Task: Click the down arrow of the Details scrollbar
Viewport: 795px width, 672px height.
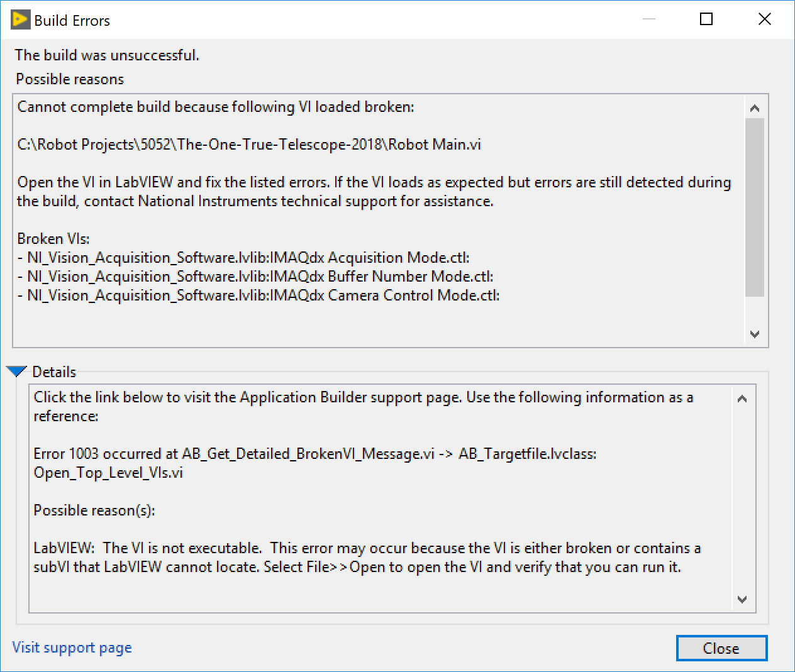Action: coord(742,599)
